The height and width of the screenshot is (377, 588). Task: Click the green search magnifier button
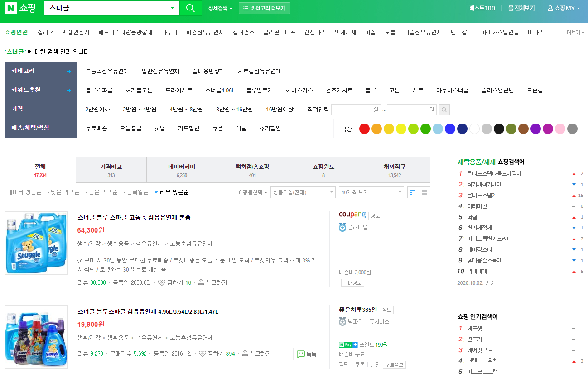pyautogui.click(x=191, y=8)
